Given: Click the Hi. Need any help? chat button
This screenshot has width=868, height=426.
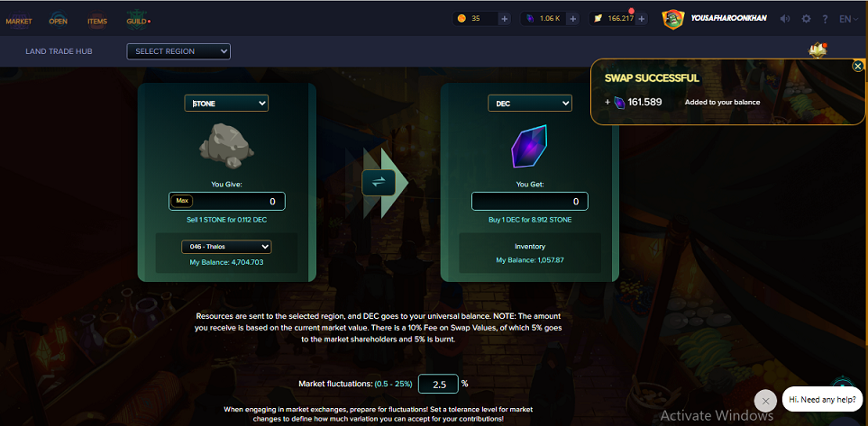Looking at the screenshot, I should pos(823,399).
